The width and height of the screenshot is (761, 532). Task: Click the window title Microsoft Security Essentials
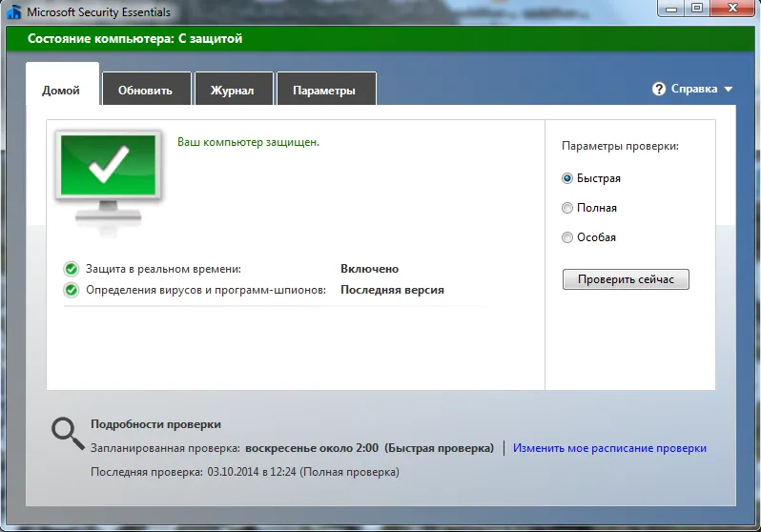click(98, 12)
